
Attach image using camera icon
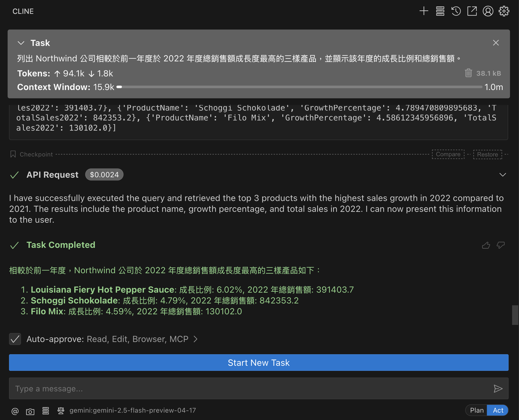[30, 411]
